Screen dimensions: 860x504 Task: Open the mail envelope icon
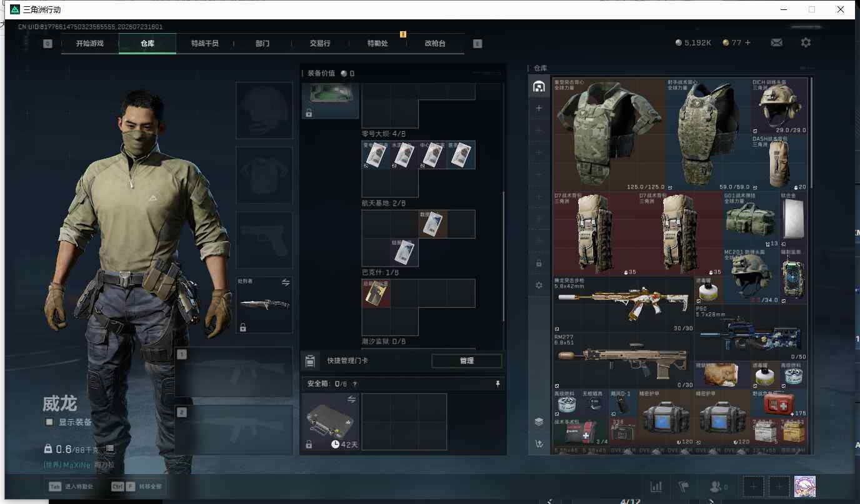coord(776,42)
